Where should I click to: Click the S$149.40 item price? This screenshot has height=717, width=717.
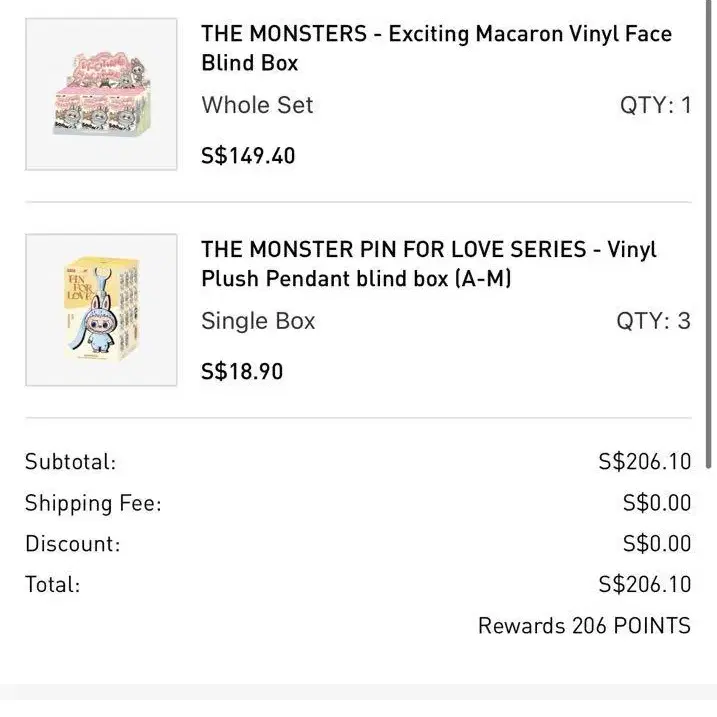tap(248, 156)
